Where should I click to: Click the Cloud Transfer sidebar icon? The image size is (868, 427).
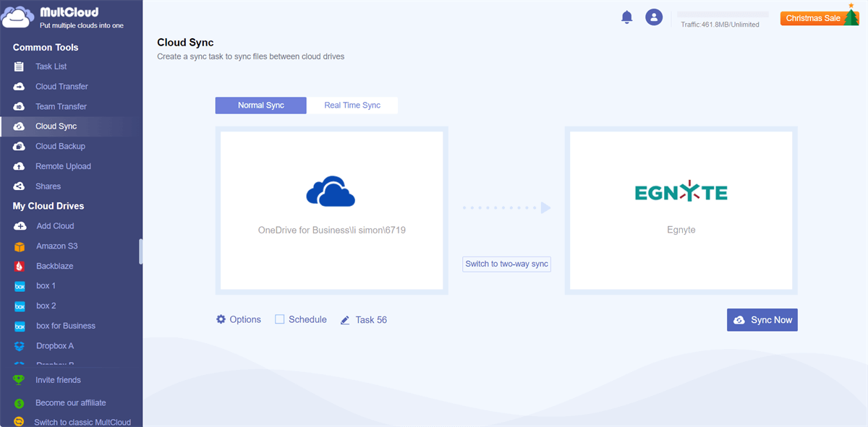(x=20, y=87)
